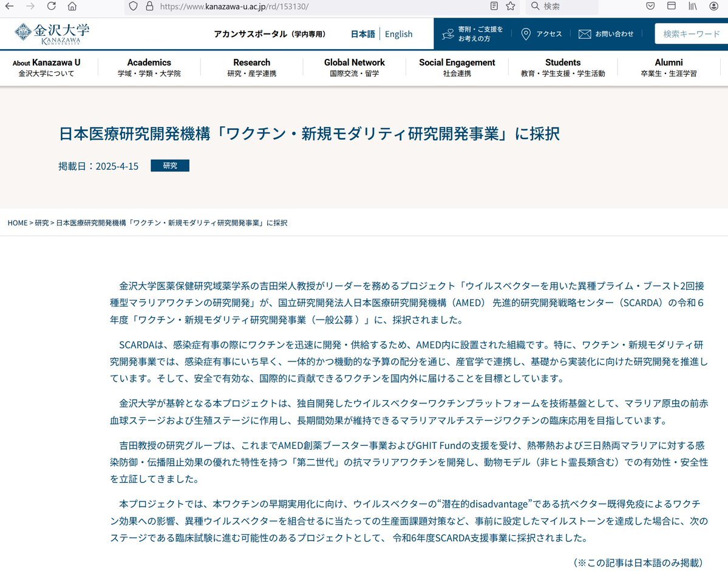Open the shield tracking protection icon
The height and width of the screenshot is (571, 728).
133,6
